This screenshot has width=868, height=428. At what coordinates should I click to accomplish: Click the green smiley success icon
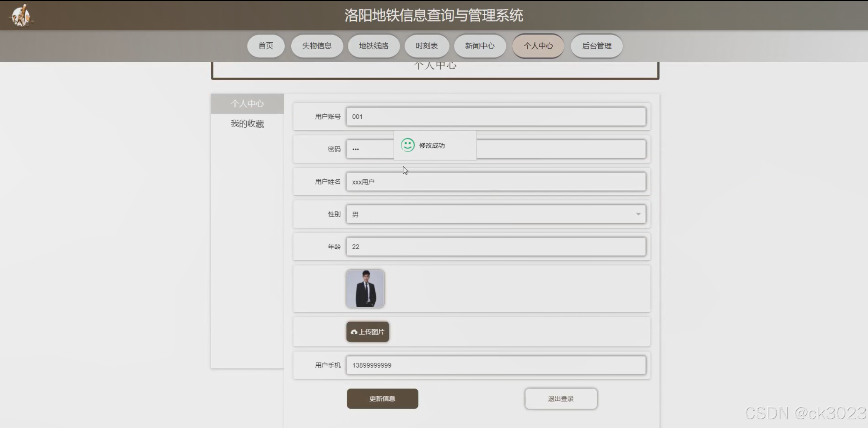pos(407,145)
